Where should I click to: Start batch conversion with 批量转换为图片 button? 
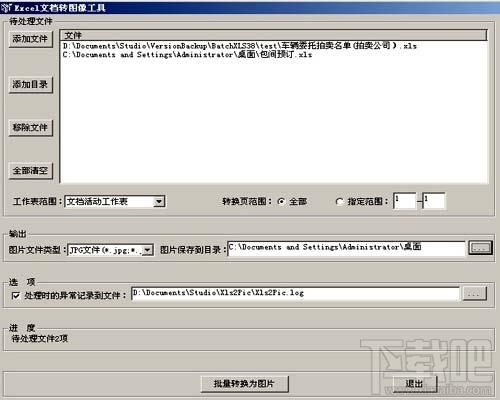pos(244,384)
